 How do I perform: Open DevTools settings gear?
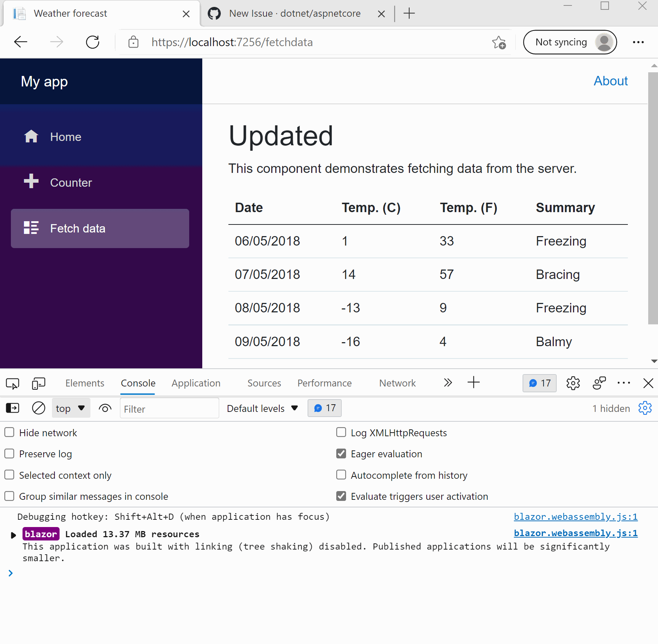pos(573,383)
